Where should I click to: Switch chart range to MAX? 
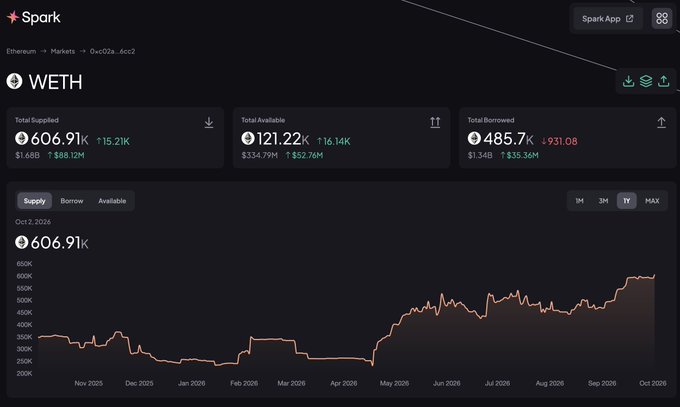(652, 201)
